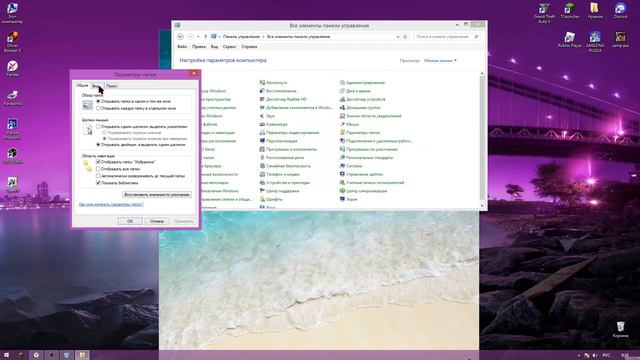Open Администрирование in the Control Panel
640x360 pixels.
tap(362, 82)
